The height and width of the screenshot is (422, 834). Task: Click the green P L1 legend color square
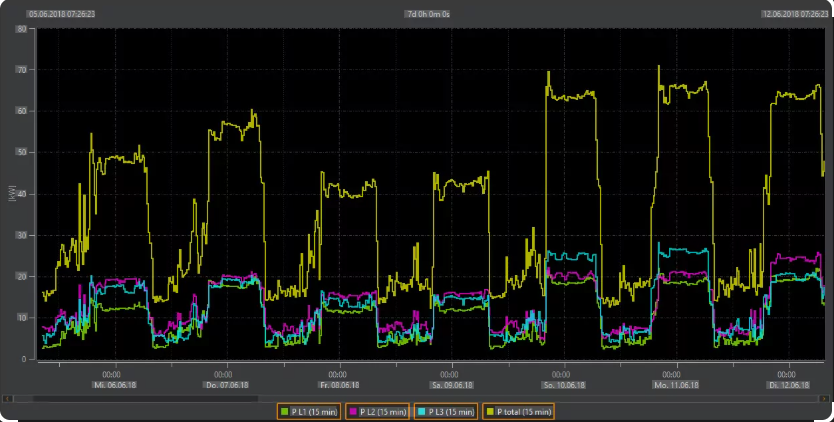pos(284,411)
